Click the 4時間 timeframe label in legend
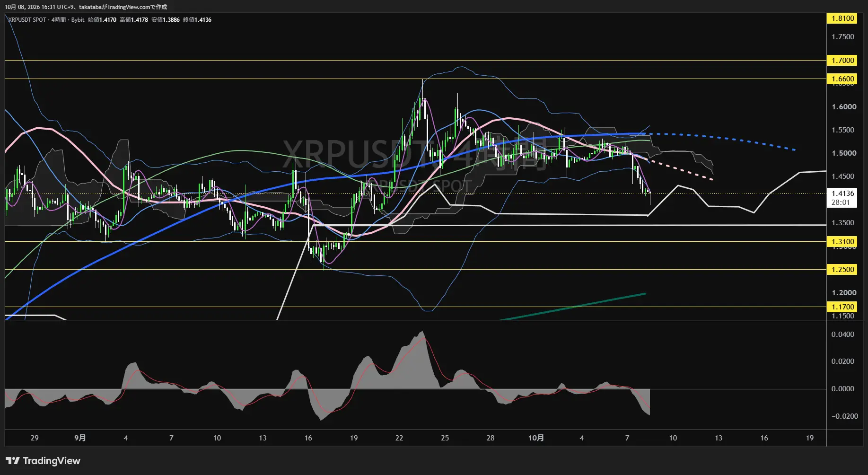The width and height of the screenshot is (868, 475). click(59, 20)
